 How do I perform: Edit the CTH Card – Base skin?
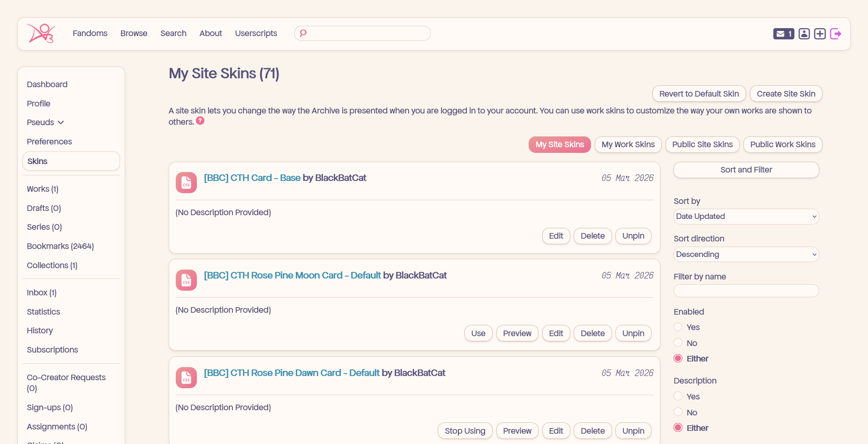[556, 236]
